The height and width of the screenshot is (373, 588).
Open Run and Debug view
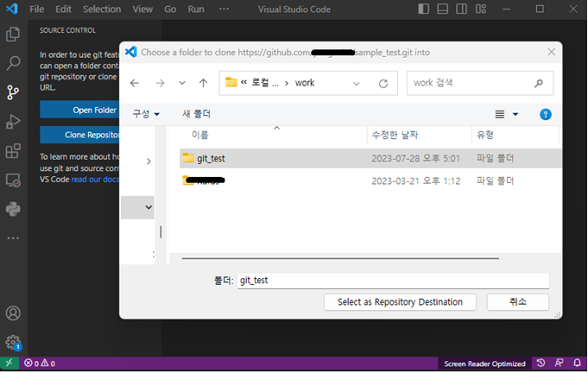point(13,122)
